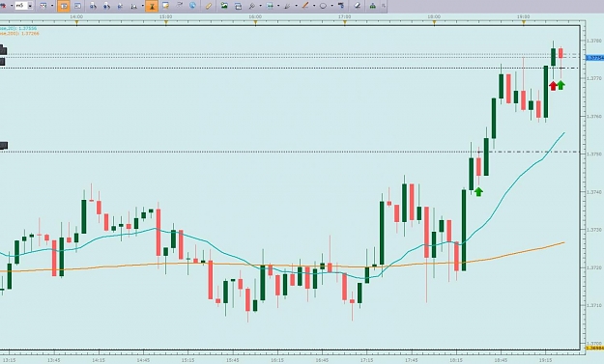Click the 17:15 bottom time label
Screen dimensions: 604x364
pos(366,360)
